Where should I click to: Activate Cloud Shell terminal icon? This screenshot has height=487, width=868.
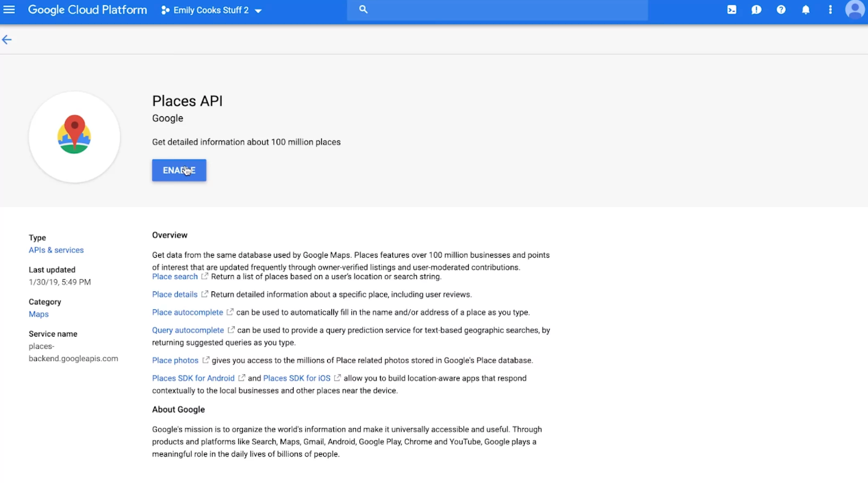[x=732, y=10]
